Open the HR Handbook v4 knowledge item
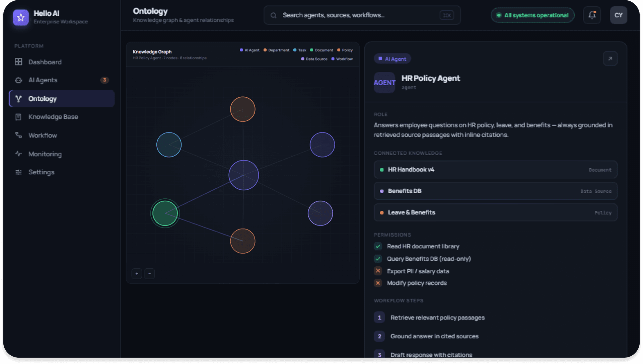 495,170
